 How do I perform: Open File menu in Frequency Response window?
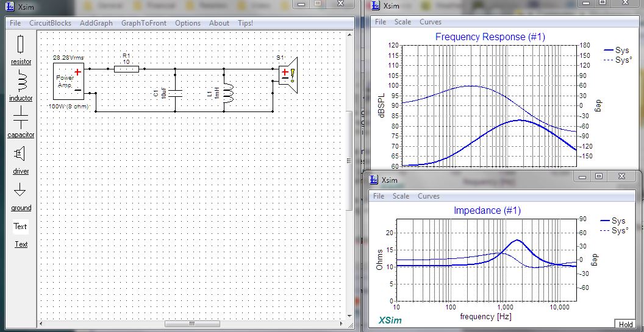click(x=381, y=22)
